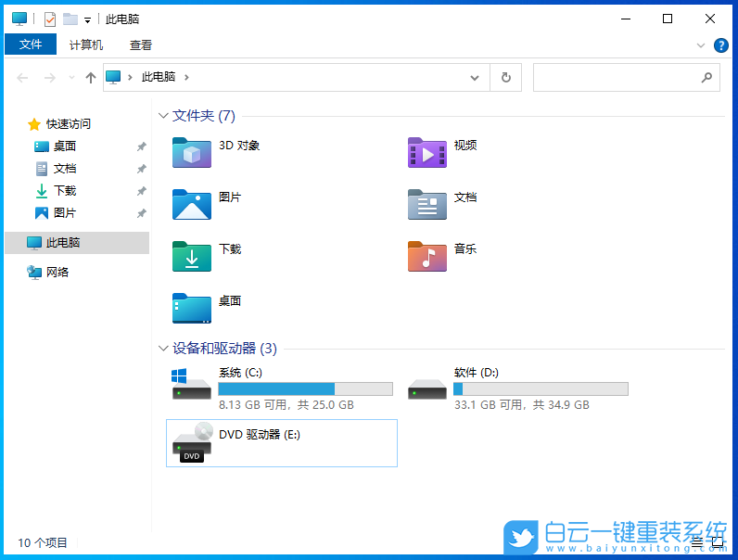Click the refresh icon beside address bar
738x560 pixels.
pos(506,77)
